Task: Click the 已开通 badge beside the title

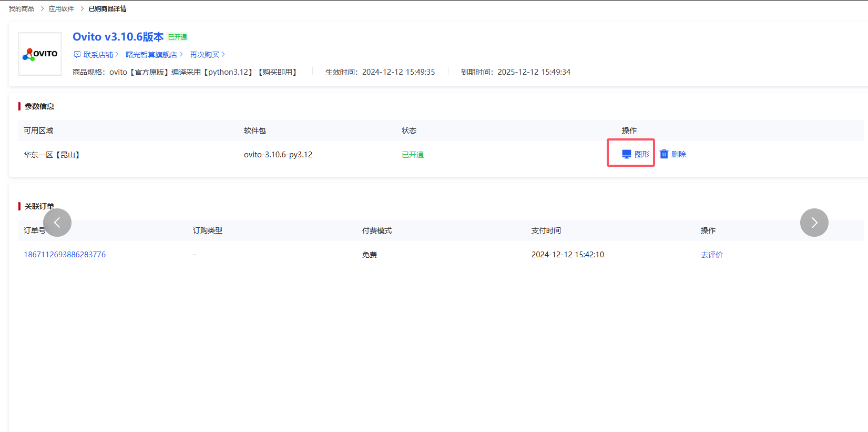Action: coord(178,37)
